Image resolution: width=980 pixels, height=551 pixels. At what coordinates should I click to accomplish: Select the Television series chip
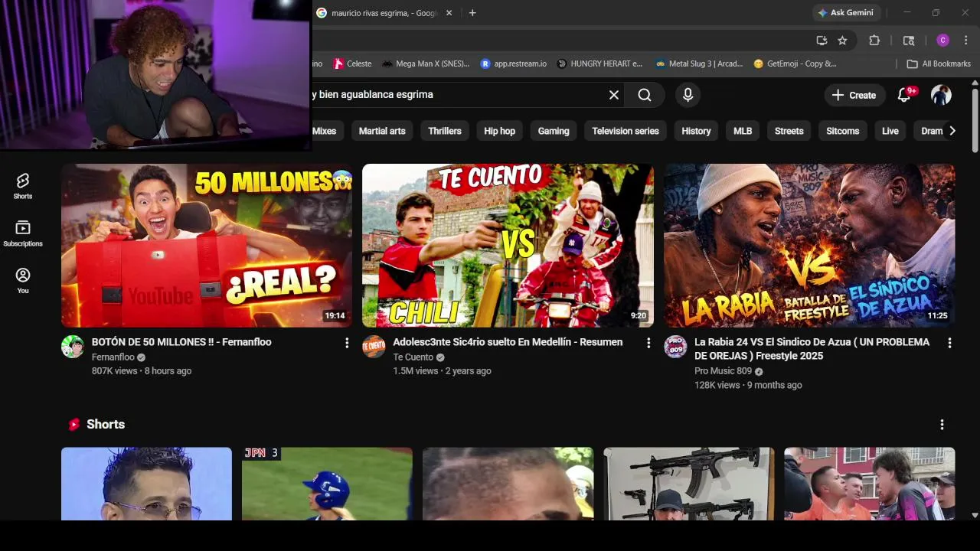(x=626, y=131)
